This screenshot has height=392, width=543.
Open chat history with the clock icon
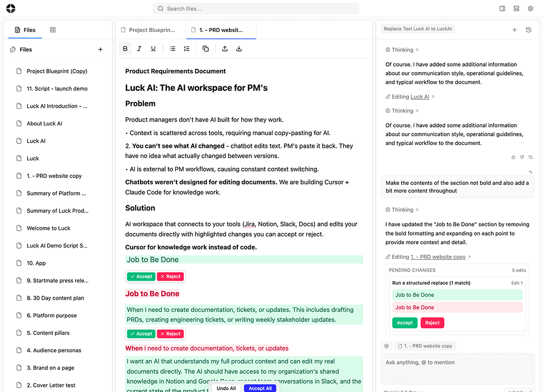click(528, 30)
